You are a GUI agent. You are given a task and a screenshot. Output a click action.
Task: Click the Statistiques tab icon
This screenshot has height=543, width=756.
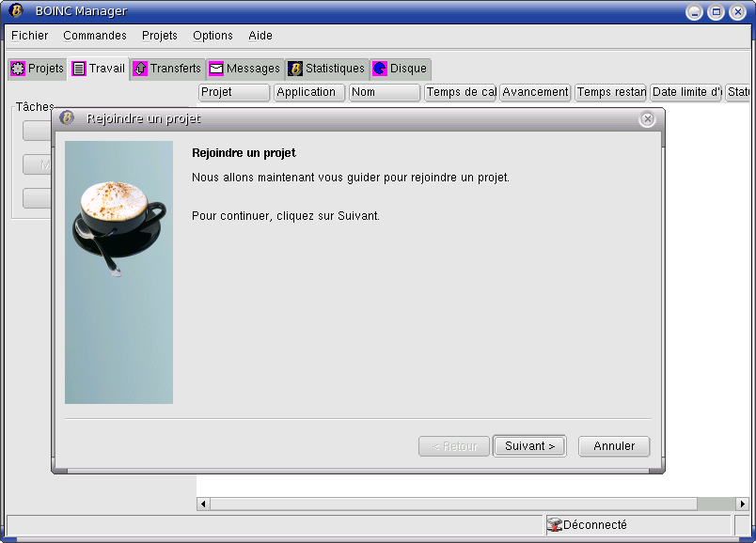pyautogui.click(x=295, y=69)
